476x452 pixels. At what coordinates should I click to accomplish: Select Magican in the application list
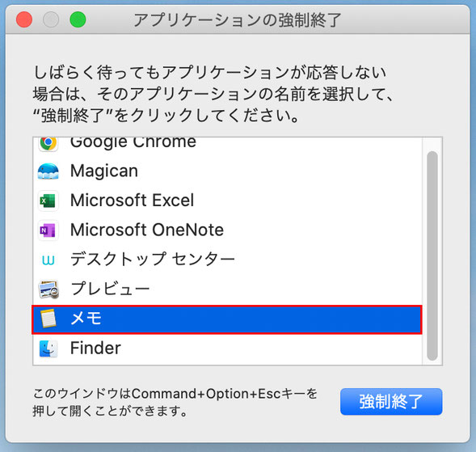[x=227, y=171]
